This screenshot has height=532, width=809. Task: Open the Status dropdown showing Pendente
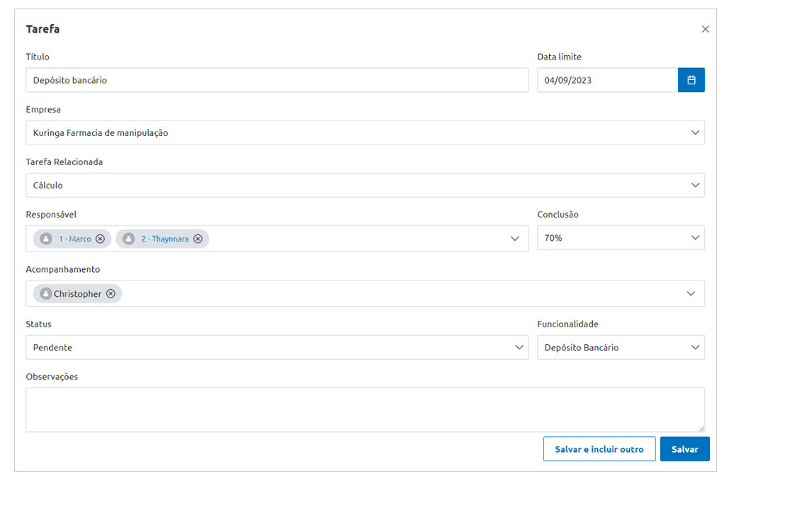coord(519,347)
